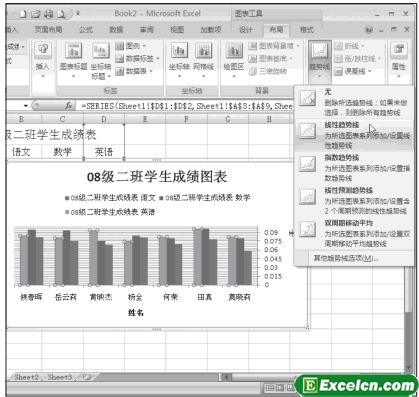Select column E header
Viewport: 419px width, 397px height.
pyautogui.click(x=145, y=119)
